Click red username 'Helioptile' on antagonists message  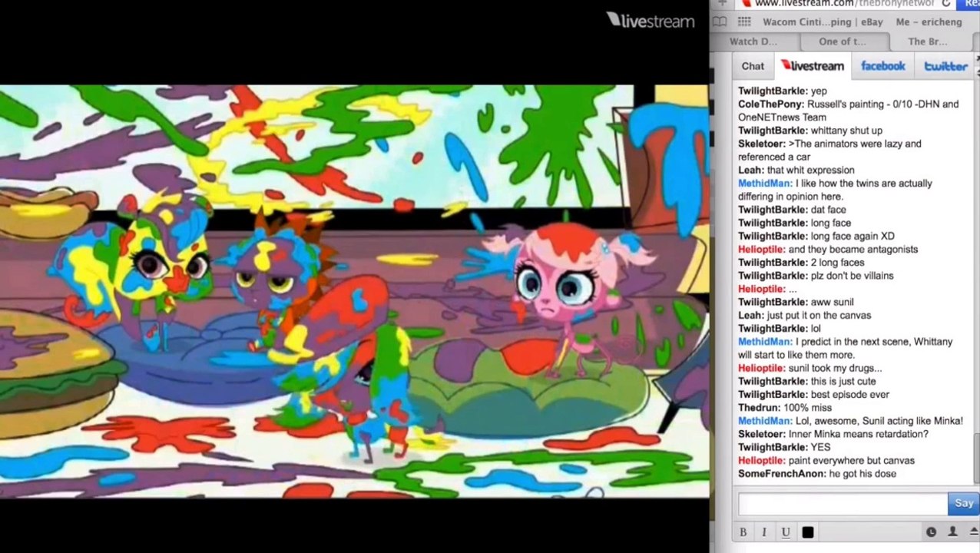click(762, 250)
